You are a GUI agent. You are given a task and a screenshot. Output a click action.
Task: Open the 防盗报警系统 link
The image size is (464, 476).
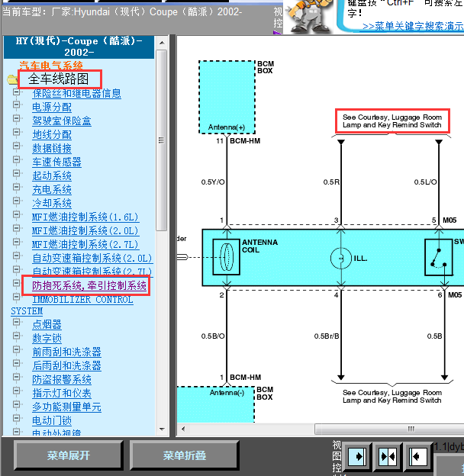click(62, 379)
